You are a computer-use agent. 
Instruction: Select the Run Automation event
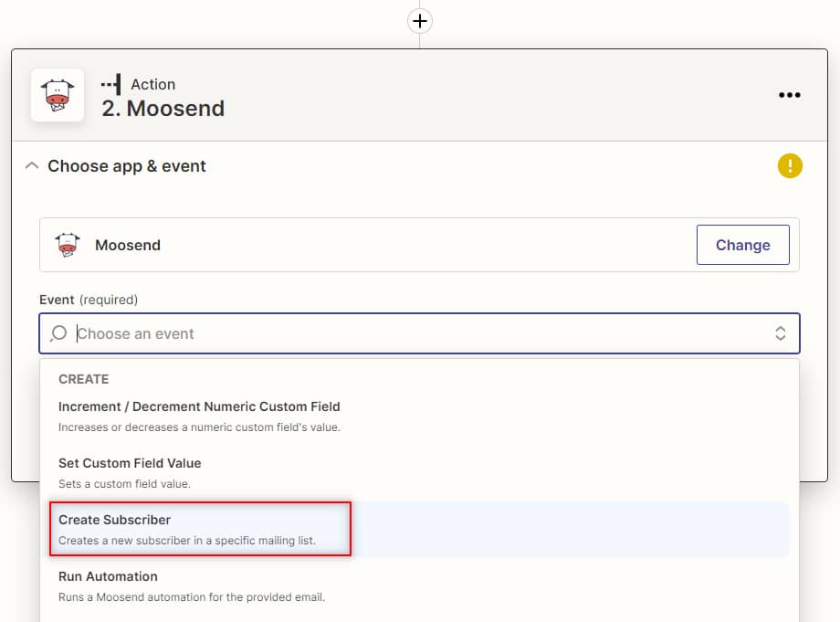point(419,586)
